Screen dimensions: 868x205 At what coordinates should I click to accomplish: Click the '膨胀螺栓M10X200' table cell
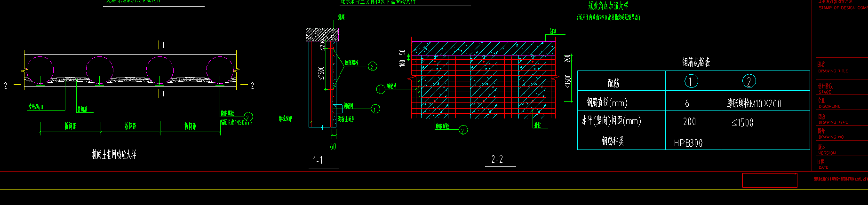[754, 103]
